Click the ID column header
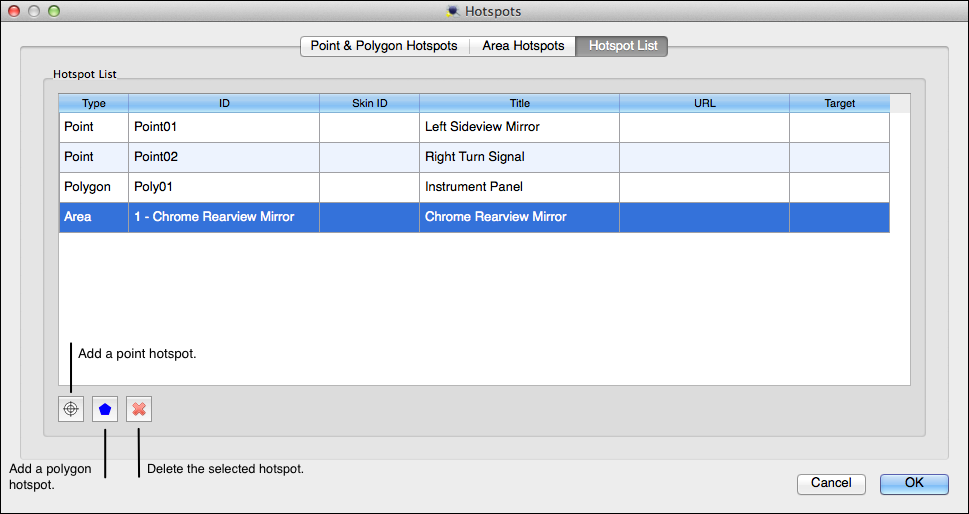 tap(224, 103)
